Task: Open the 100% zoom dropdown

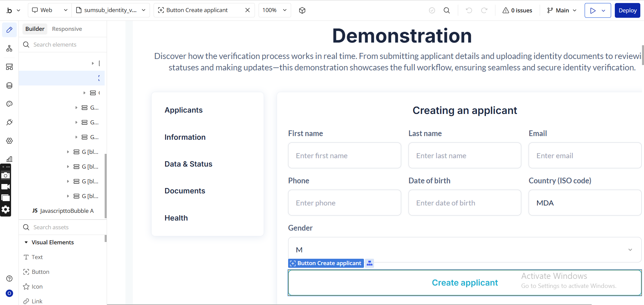Action: [x=274, y=10]
